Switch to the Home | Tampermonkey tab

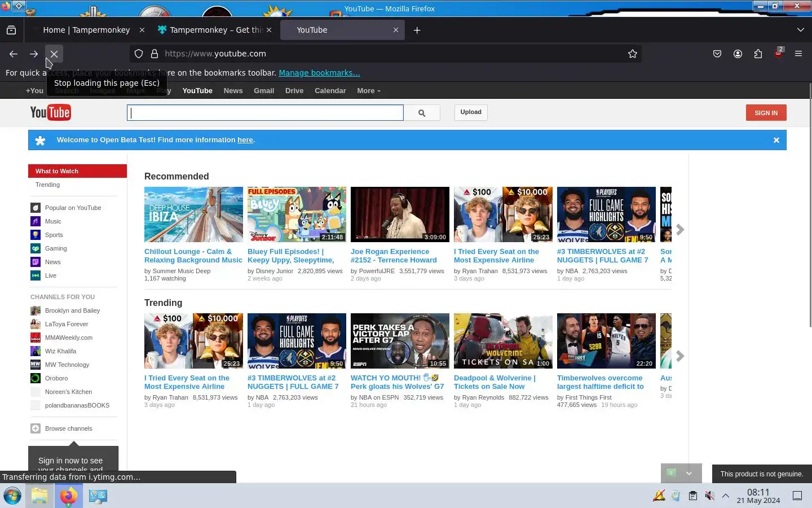[86, 30]
